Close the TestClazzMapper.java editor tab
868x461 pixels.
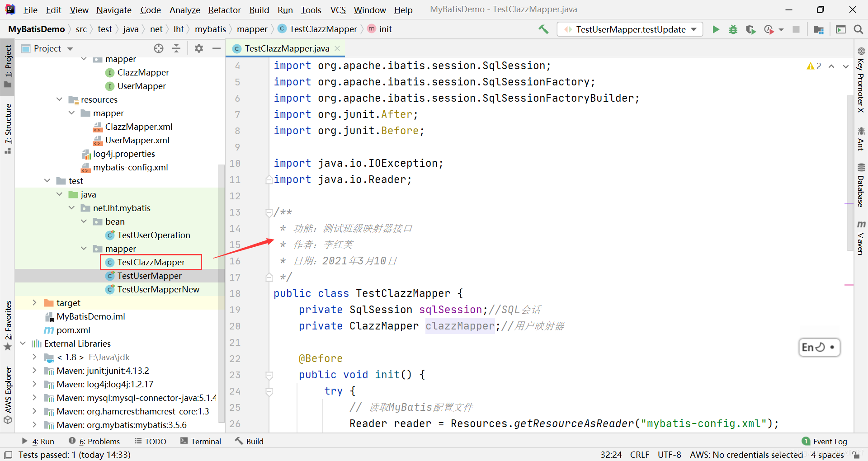coord(337,48)
